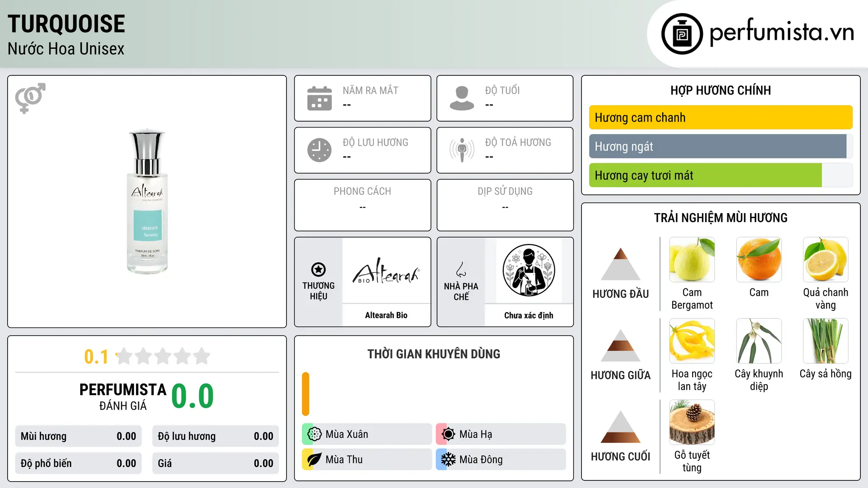Click the THỜI GIAN KHUYÊN DÙNG heading
The height and width of the screenshot is (488, 868).
tap(434, 354)
